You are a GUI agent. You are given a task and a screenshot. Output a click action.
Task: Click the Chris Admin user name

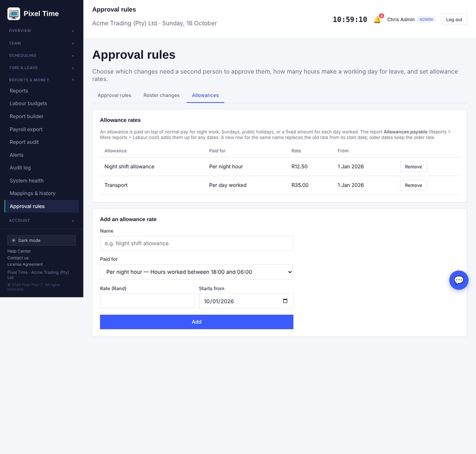pos(401,20)
